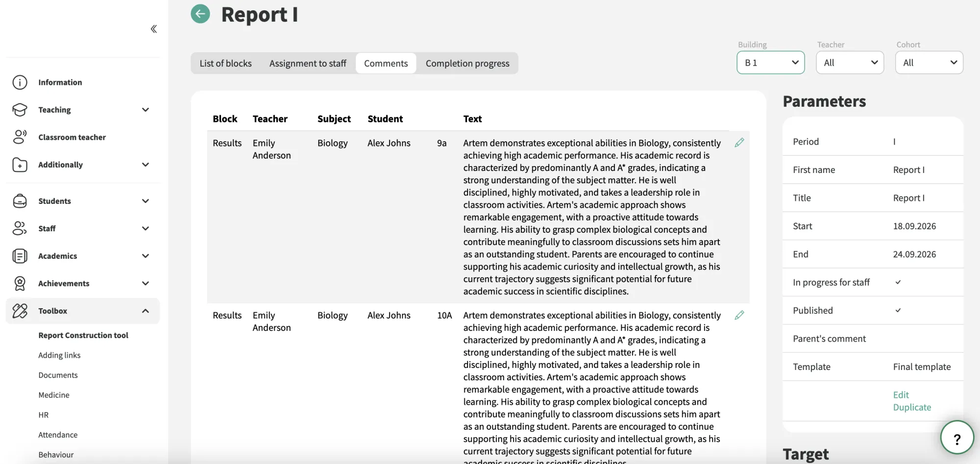Open Report Construction tool in Toolbox
This screenshot has height=464, width=980.
pos(83,335)
